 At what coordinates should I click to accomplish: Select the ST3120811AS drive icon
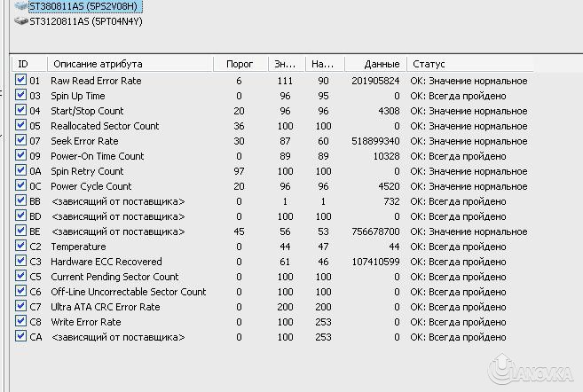tap(21, 21)
